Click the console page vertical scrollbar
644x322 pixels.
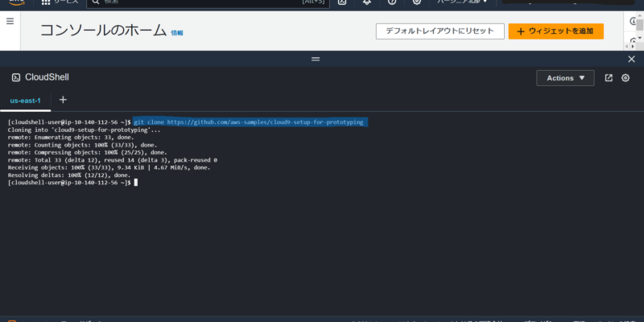[640, 27]
